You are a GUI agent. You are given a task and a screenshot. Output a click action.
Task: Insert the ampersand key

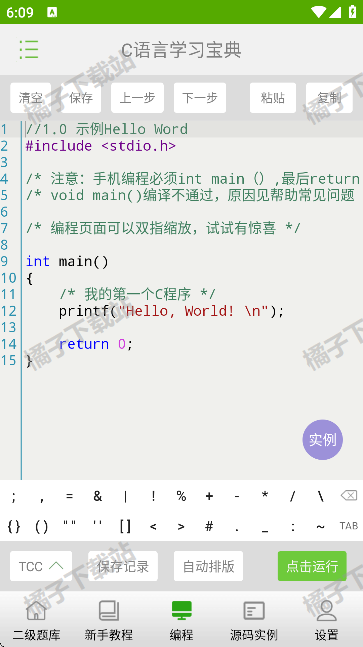click(97, 496)
